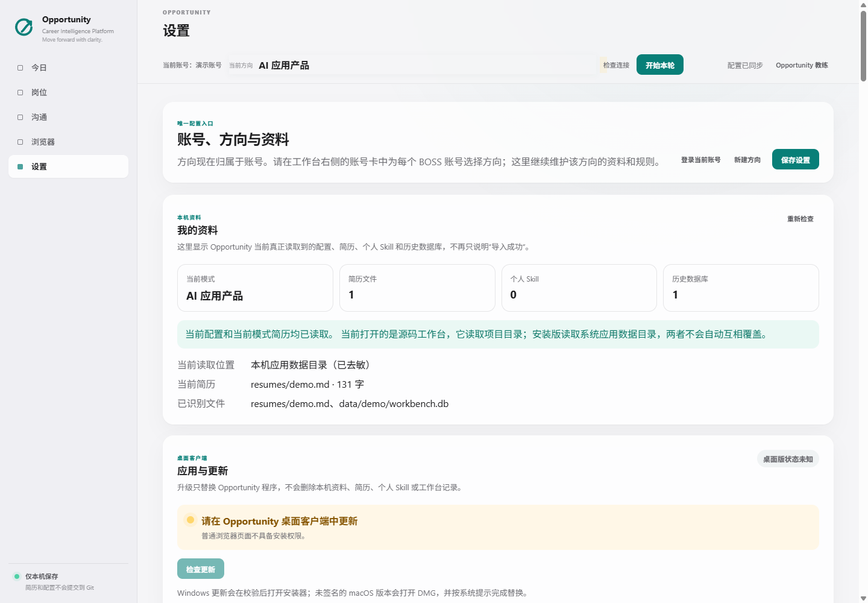868x603 pixels.
Task: Go to the 岗位 sidebar page
Action: [68, 92]
